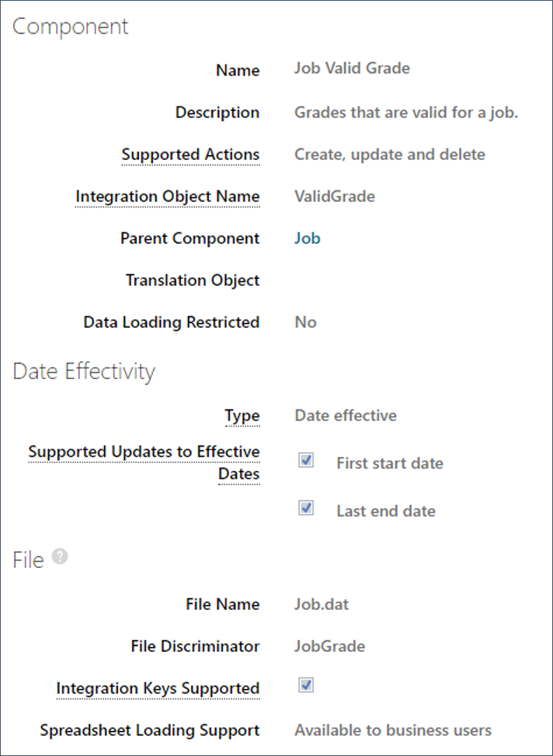553x756 pixels.
Task: Click the Integration Keys Supported label link
Action: tap(158, 688)
